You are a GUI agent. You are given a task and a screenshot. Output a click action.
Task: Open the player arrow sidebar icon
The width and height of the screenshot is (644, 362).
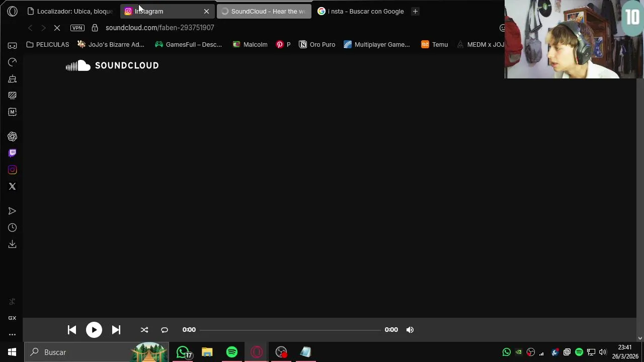point(12,211)
